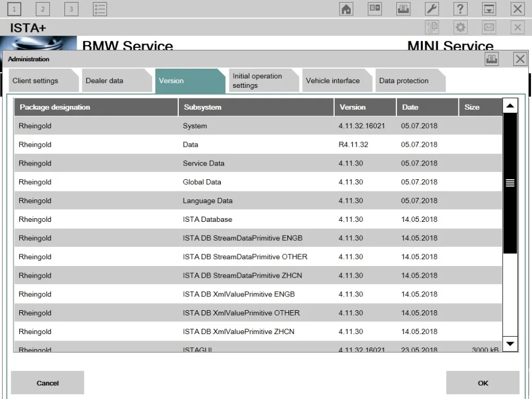The height and width of the screenshot is (399, 532).
Task: Select ISTA DB XmlValuePrimitive ENGB row
Action: click(258, 294)
